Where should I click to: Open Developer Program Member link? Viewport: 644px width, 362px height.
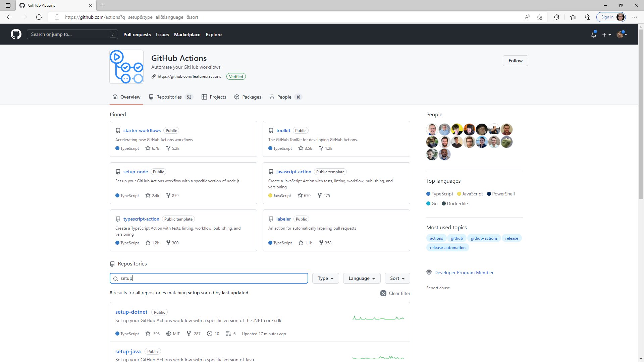point(464,273)
